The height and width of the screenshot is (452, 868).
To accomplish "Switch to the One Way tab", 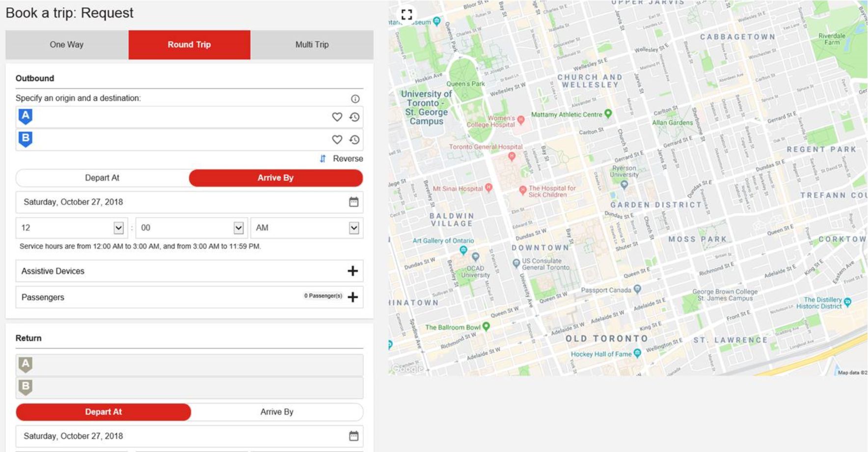I will 66,44.
